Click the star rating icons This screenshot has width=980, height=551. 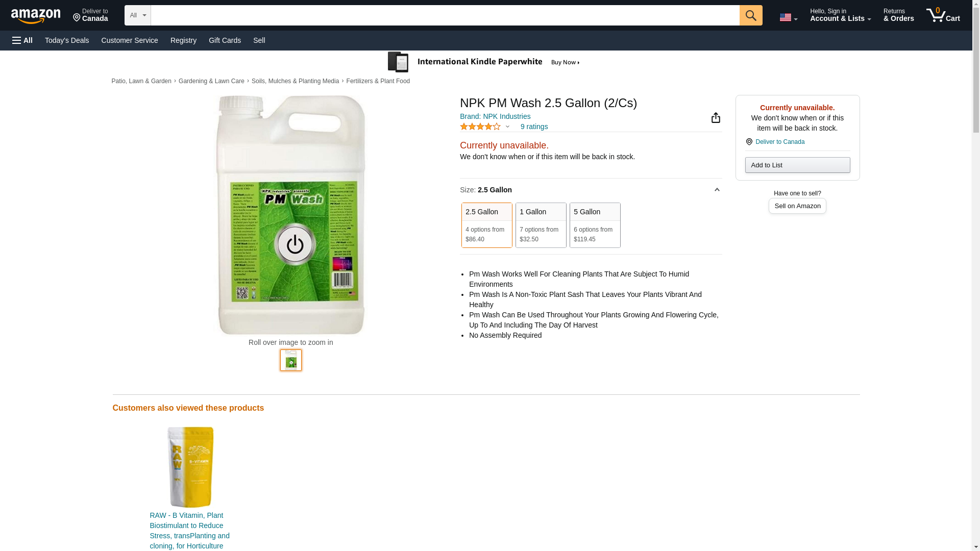[480, 127]
